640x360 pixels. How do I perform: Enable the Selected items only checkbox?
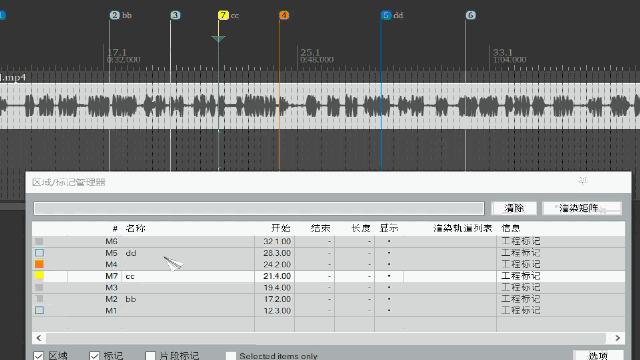[x=231, y=356]
